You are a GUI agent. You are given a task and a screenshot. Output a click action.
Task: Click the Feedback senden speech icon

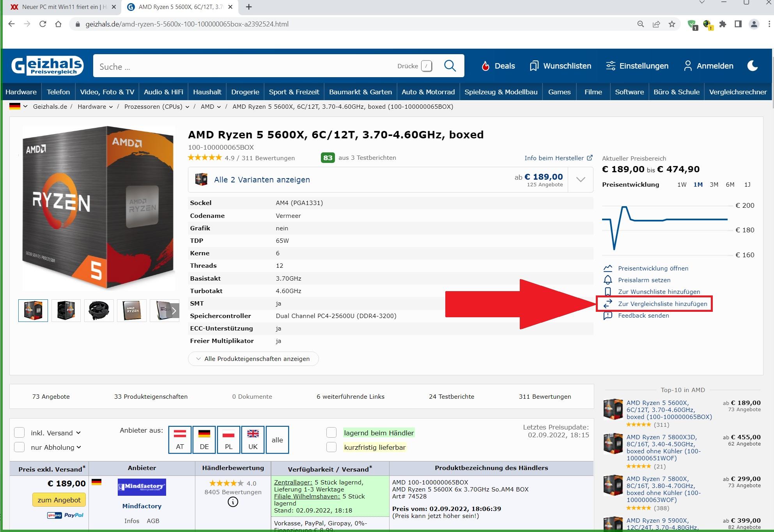608,316
